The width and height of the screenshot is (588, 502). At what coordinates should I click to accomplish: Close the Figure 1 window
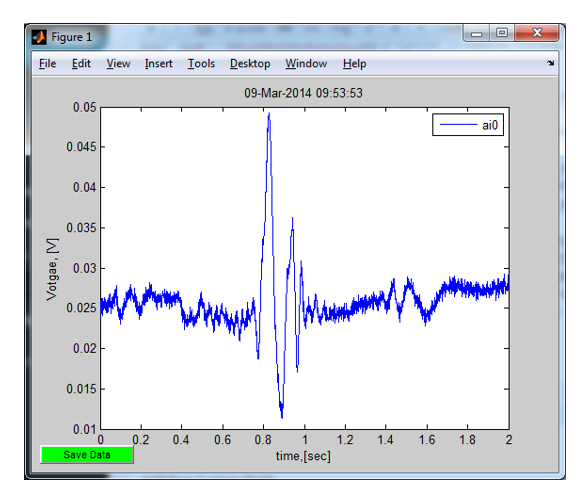[x=537, y=33]
